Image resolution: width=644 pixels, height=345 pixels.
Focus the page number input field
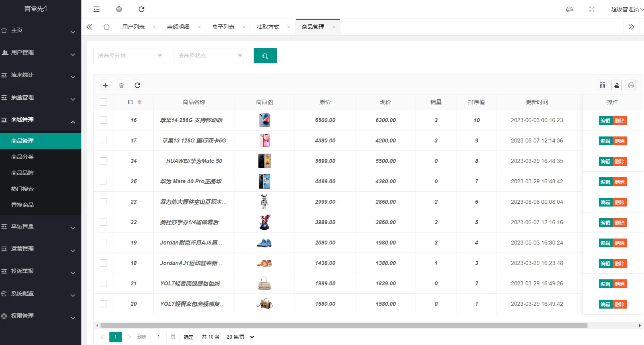[159, 337]
